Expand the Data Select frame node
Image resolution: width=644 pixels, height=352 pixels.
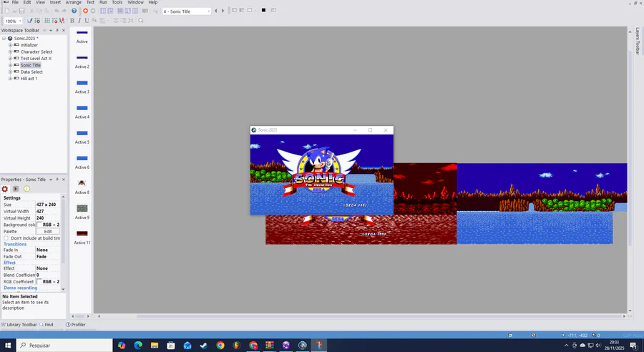[10, 72]
